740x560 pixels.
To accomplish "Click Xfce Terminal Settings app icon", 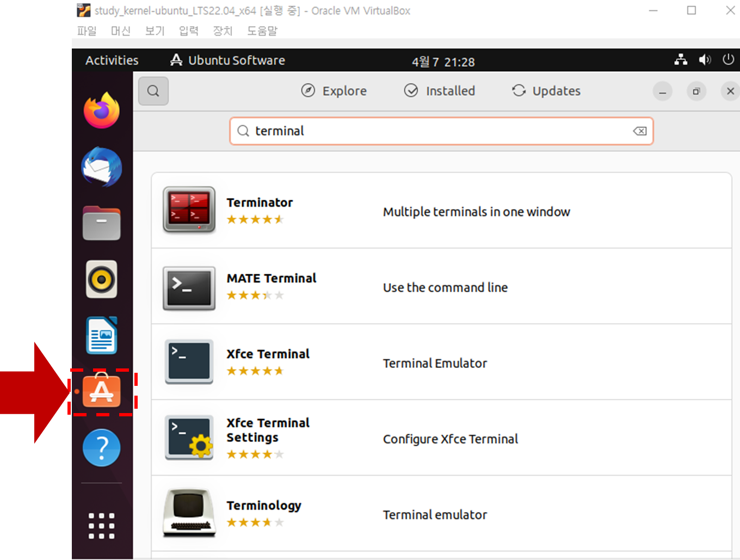I will pyautogui.click(x=189, y=438).
